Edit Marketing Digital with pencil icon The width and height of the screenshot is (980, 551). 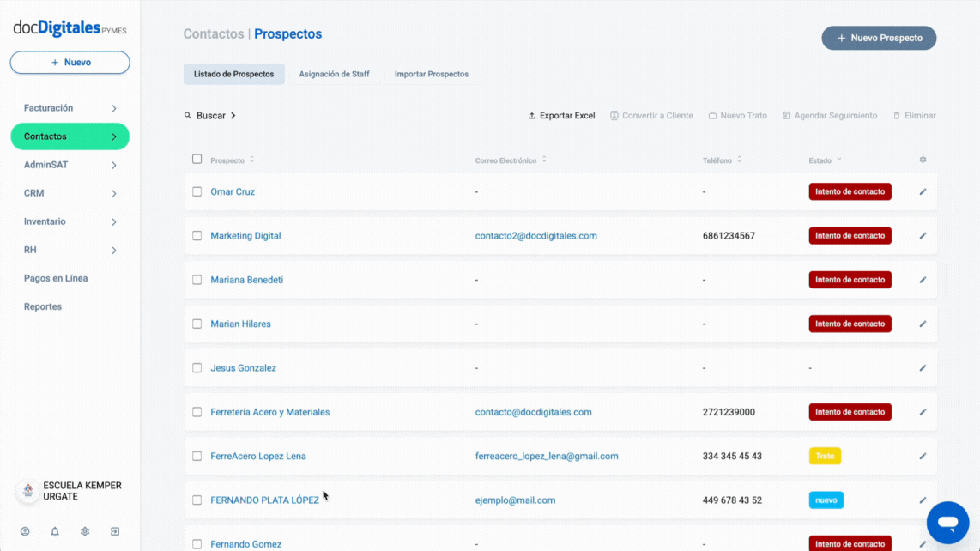pyautogui.click(x=923, y=236)
